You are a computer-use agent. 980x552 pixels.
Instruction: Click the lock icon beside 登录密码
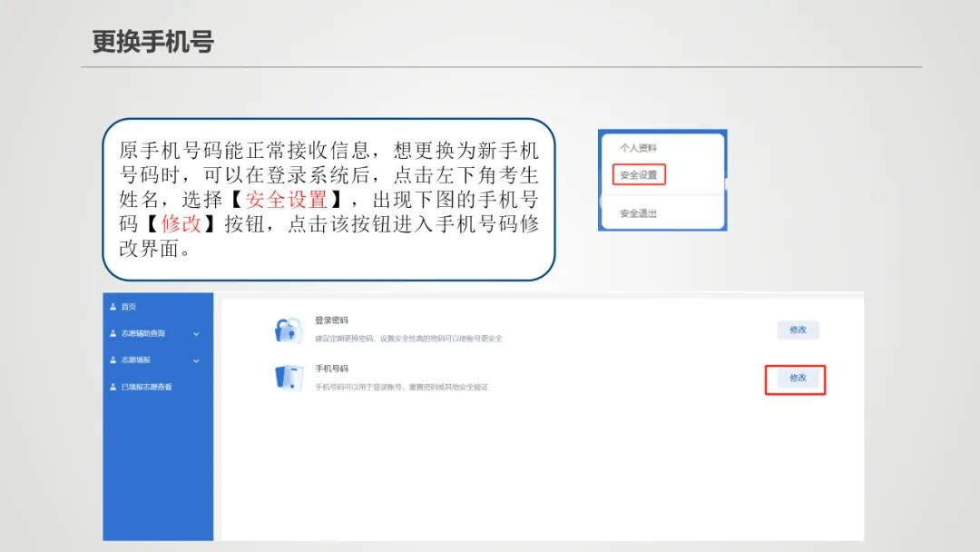[289, 330]
